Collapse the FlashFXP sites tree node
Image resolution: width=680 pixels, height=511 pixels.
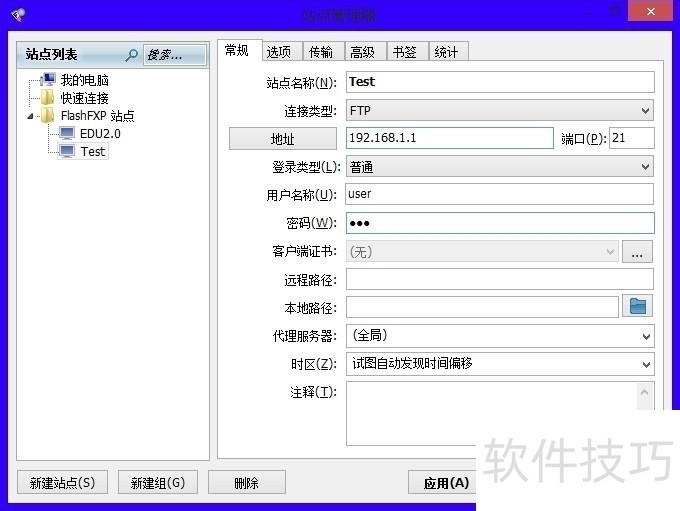click(30, 116)
